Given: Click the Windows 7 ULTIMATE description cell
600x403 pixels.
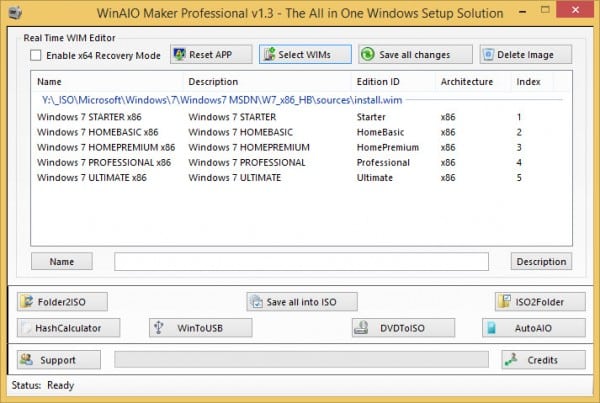Looking at the screenshot, I should [x=235, y=178].
